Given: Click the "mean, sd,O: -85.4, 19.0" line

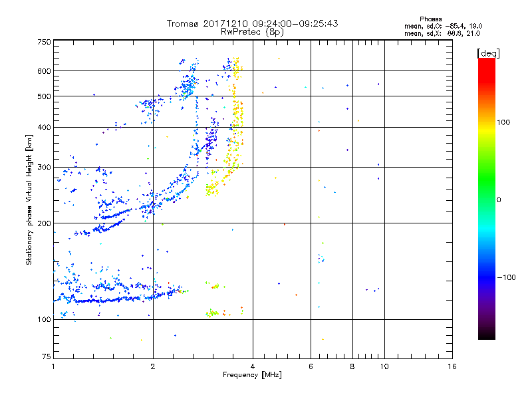Looking at the screenshot, I should 443,26.
